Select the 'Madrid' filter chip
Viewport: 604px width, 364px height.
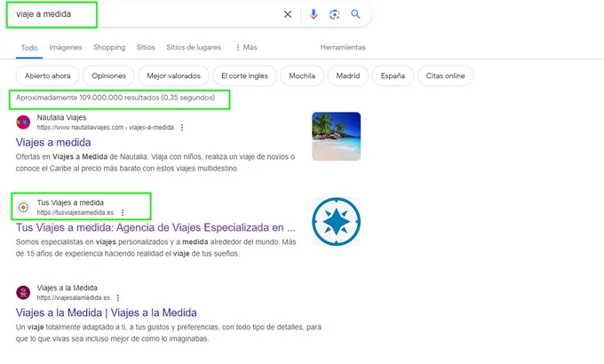[x=348, y=75]
